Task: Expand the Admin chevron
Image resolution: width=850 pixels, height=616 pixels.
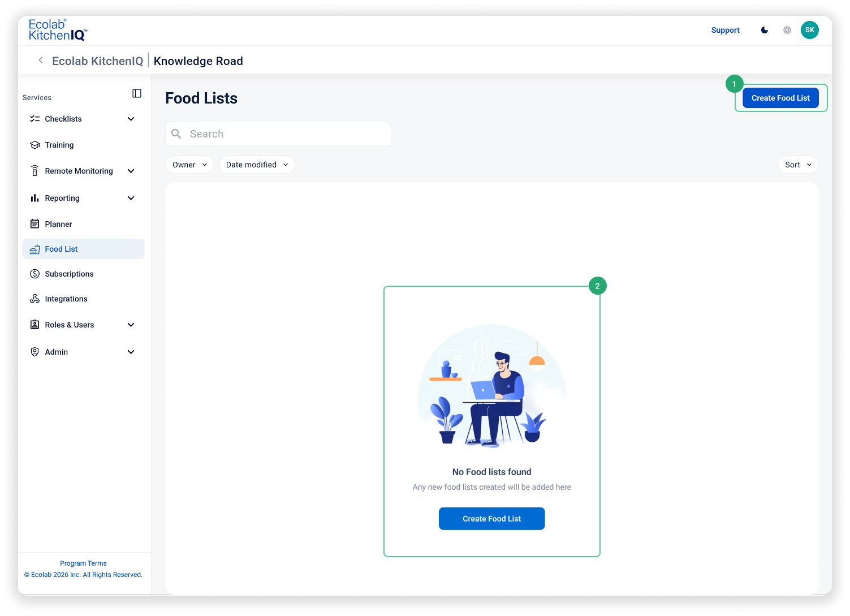Action: tap(131, 352)
